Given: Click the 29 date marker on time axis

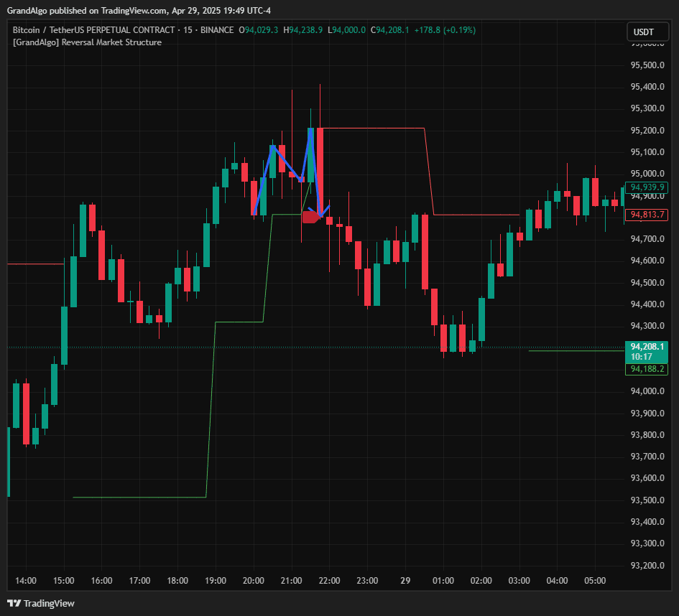Looking at the screenshot, I should pyautogui.click(x=405, y=581).
